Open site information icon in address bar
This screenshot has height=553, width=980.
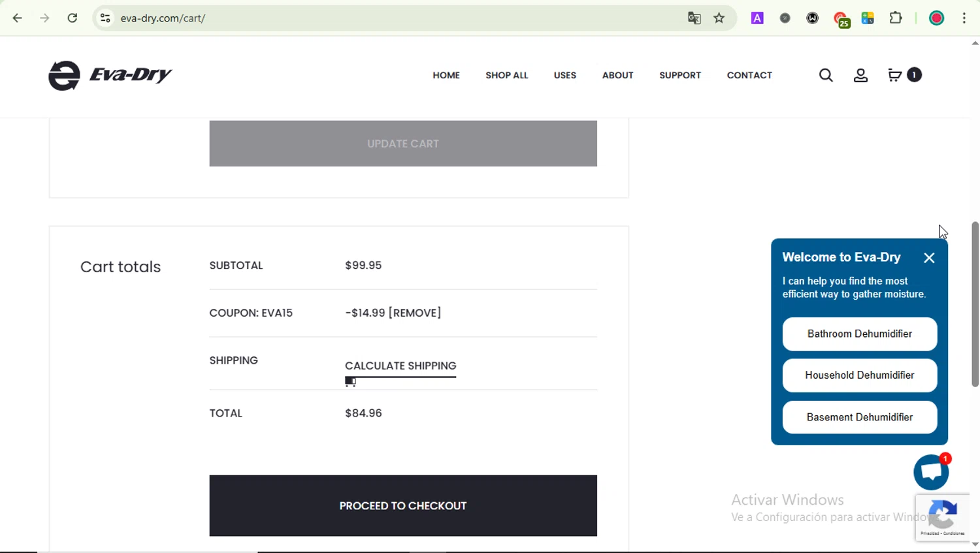click(105, 18)
